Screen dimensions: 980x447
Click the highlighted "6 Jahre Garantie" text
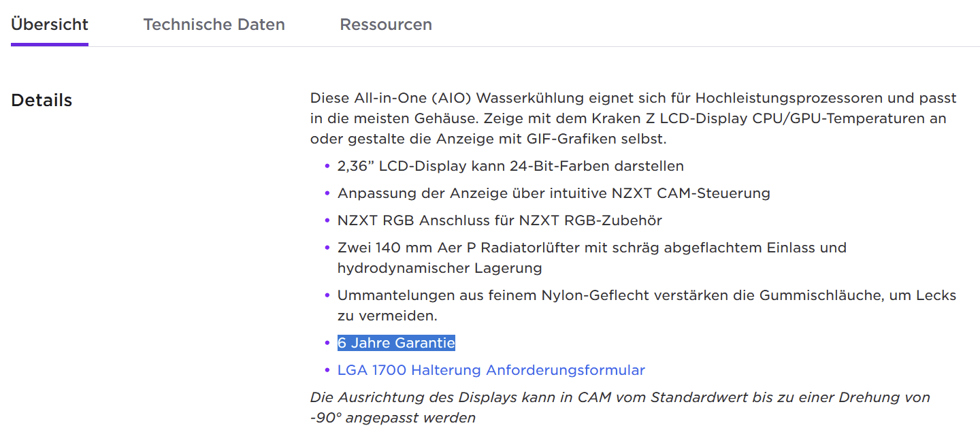click(396, 343)
